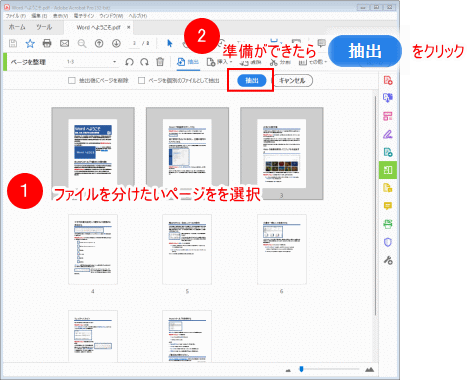Click the vertical scrollbar of thumbnail area

375,206
